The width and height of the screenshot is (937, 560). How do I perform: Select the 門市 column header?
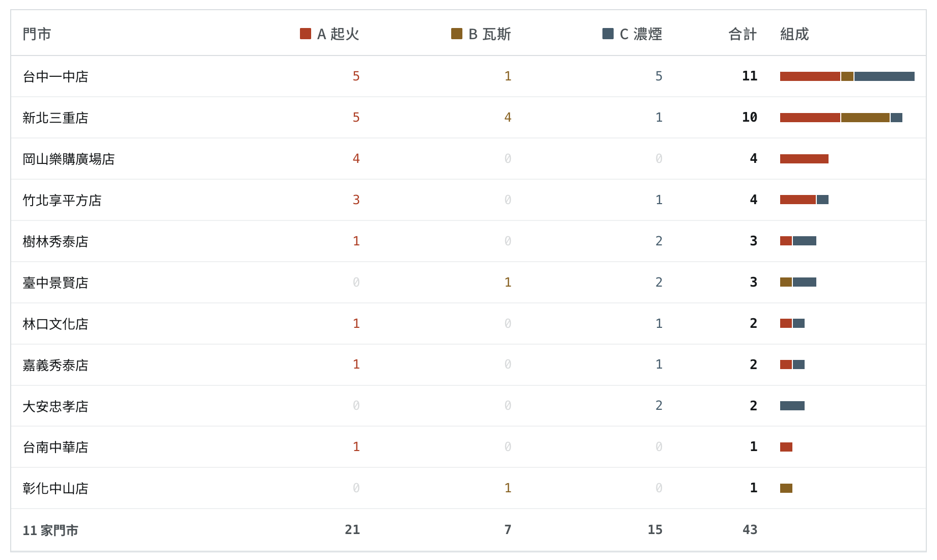(x=37, y=34)
